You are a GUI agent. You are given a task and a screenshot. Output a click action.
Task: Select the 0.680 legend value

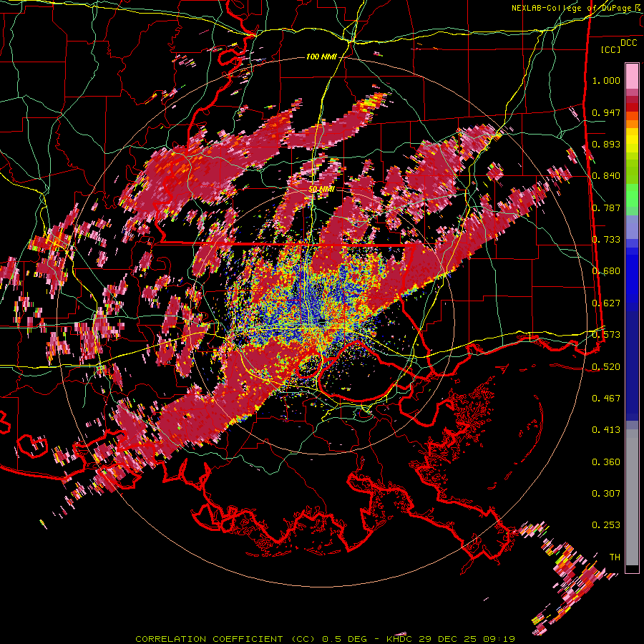[606, 271]
